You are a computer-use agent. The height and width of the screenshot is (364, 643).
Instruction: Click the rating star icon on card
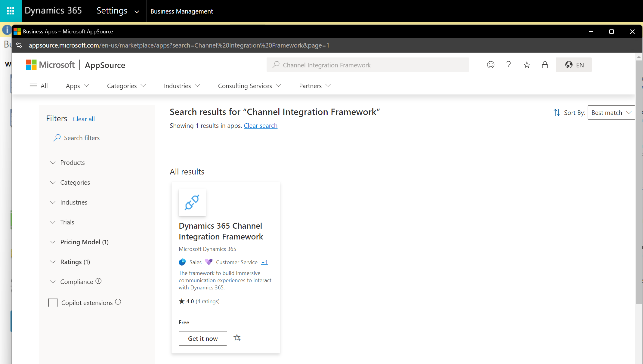(x=182, y=301)
